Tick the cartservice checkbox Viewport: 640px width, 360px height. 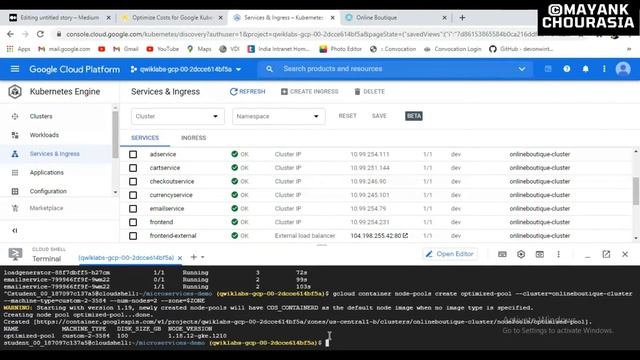[x=133, y=168]
